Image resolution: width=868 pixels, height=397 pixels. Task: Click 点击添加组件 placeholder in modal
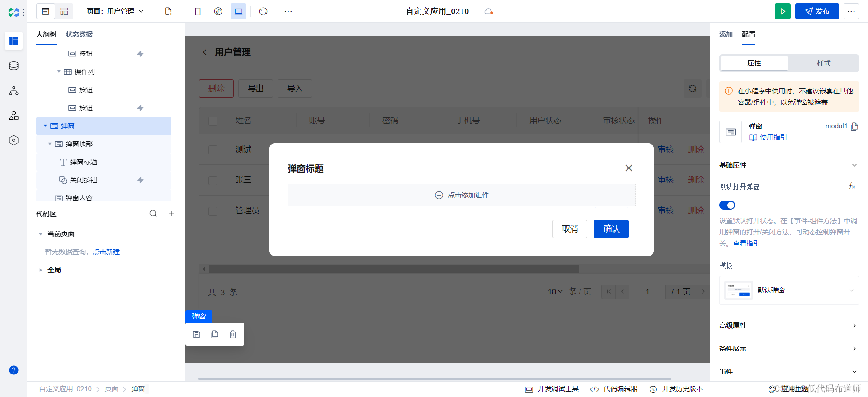click(x=462, y=195)
